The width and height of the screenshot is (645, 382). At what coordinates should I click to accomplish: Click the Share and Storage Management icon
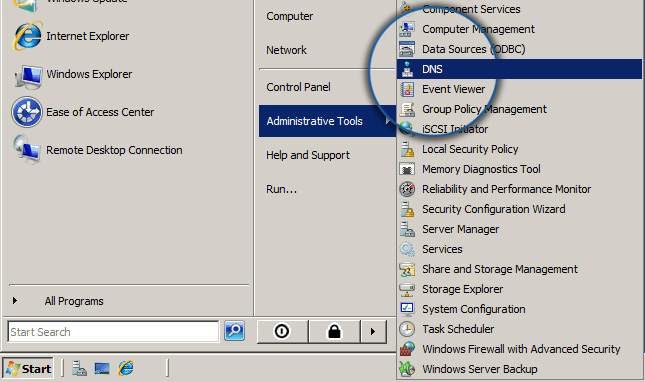click(407, 269)
